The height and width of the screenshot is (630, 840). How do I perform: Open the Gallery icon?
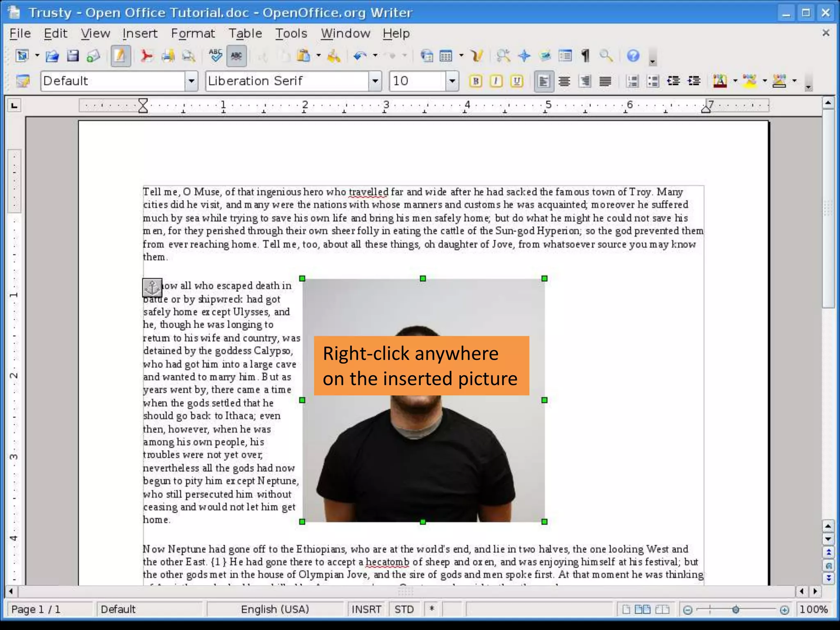(x=545, y=56)
